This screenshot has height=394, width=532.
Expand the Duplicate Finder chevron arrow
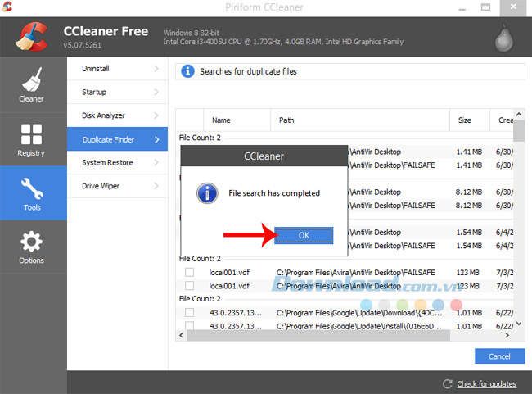click(x=156, y=139)
